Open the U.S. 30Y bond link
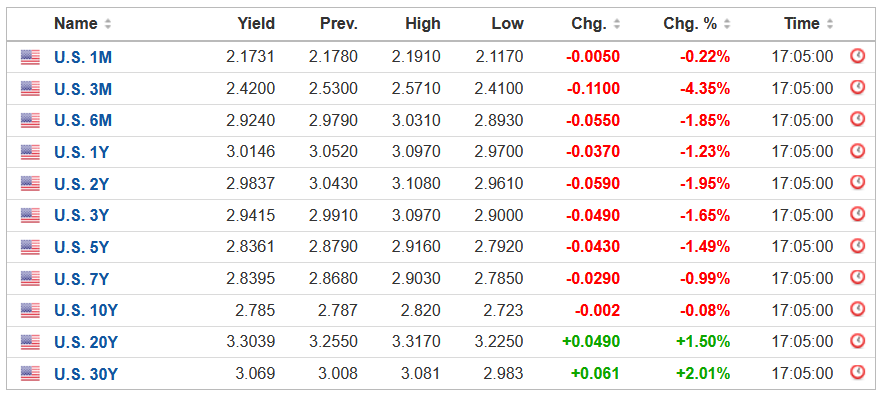The width and height of the screenshot is (883, 395). 86,374
